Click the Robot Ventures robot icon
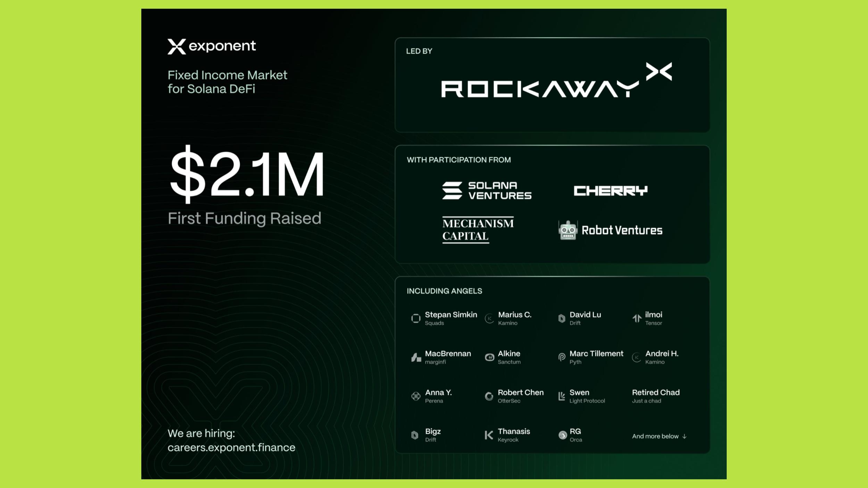The image size is (868, 488). point(568,230)
